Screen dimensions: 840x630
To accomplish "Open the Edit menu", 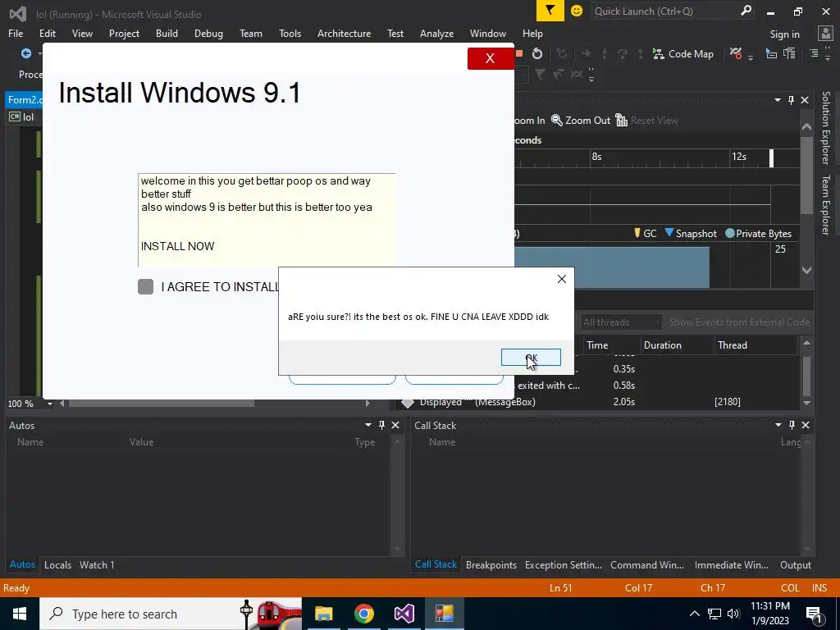I will click(x=47, y=33).
